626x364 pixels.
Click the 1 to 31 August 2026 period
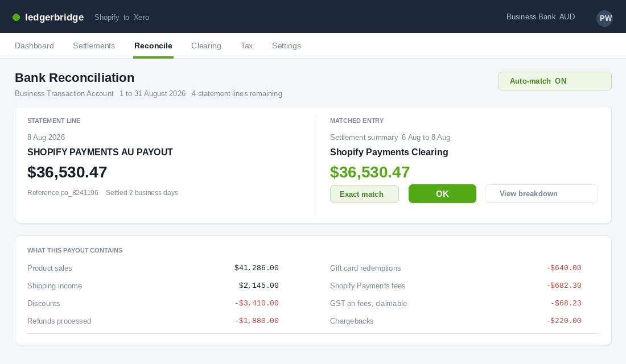[x=153, y=93]
